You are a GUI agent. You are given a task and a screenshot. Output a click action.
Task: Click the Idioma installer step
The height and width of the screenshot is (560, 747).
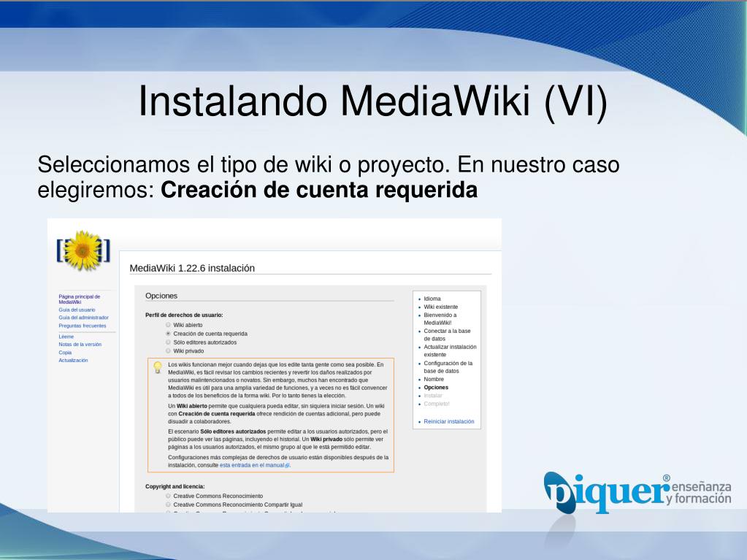pyautogui.click(x=432, y=299)
